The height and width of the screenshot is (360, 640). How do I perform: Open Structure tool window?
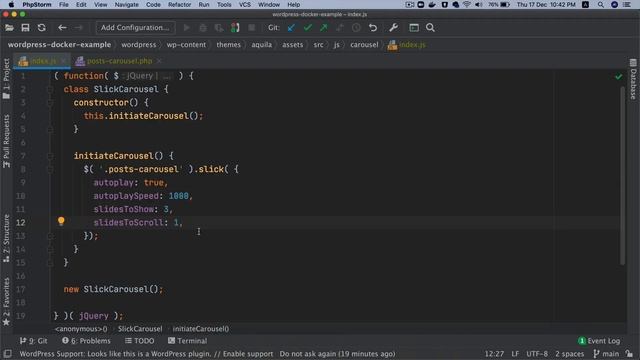click(6, 238)
